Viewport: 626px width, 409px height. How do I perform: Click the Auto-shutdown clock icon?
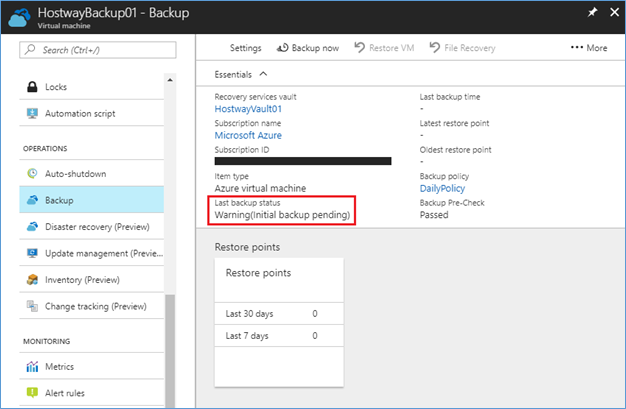point(32,173)
